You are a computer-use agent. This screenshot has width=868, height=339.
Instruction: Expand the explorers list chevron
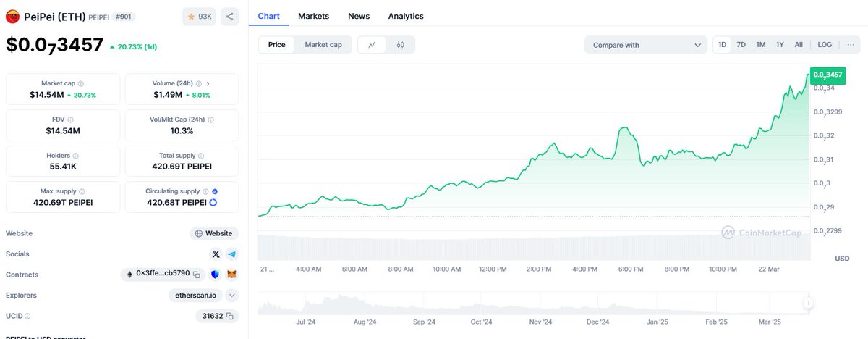(x=231, y=295)
